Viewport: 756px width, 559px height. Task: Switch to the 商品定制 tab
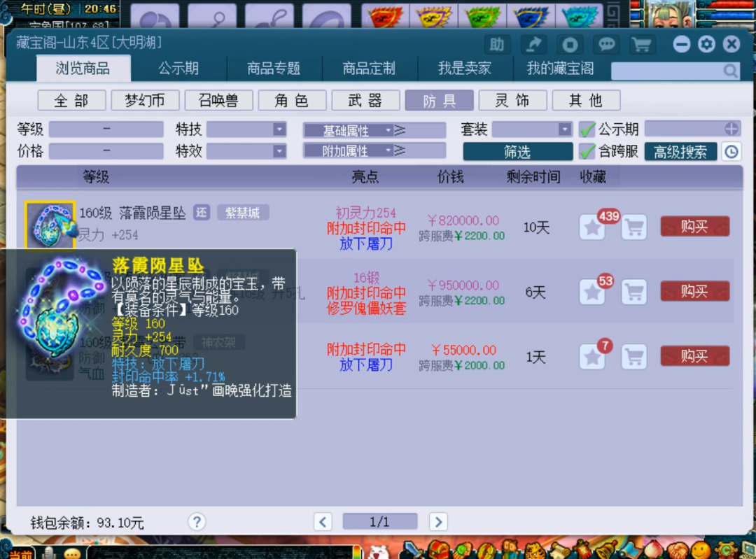coord(370,69)
